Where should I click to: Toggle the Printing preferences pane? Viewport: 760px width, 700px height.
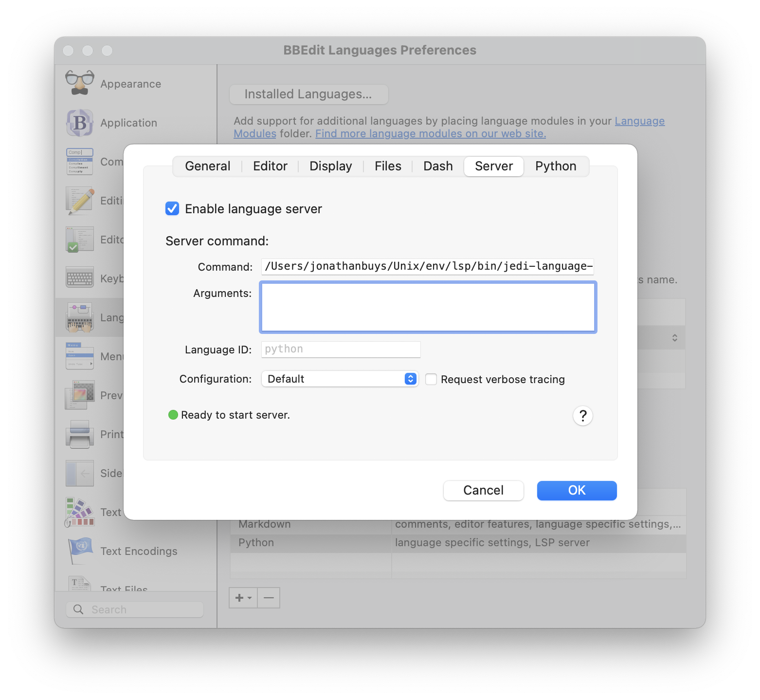79,434
